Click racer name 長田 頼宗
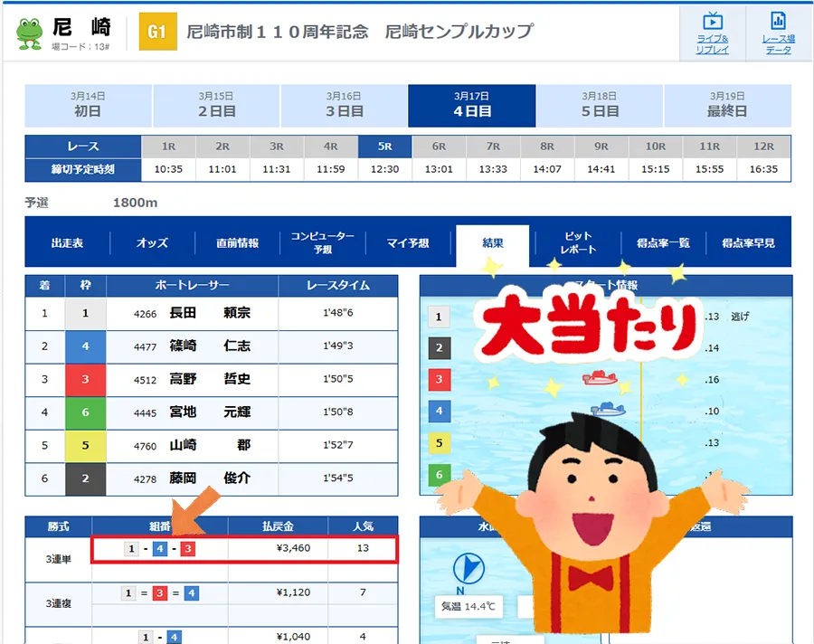 point(209,314)
